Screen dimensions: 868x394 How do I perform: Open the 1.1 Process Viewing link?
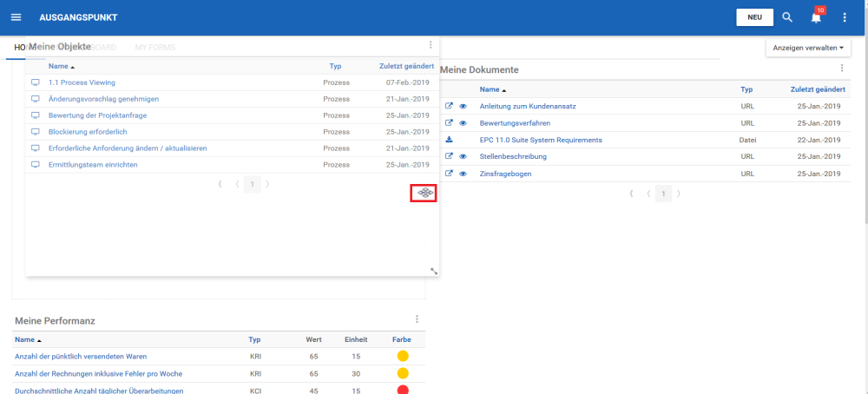[82, 82]
